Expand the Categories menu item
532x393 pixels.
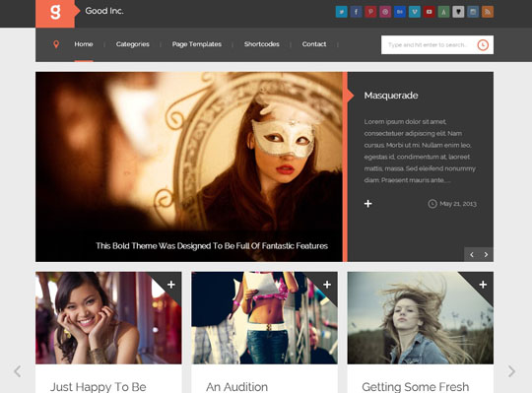click(x=133, y=44)
